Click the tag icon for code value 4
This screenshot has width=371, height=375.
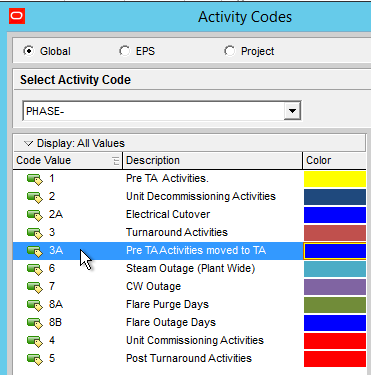[35, 341]
